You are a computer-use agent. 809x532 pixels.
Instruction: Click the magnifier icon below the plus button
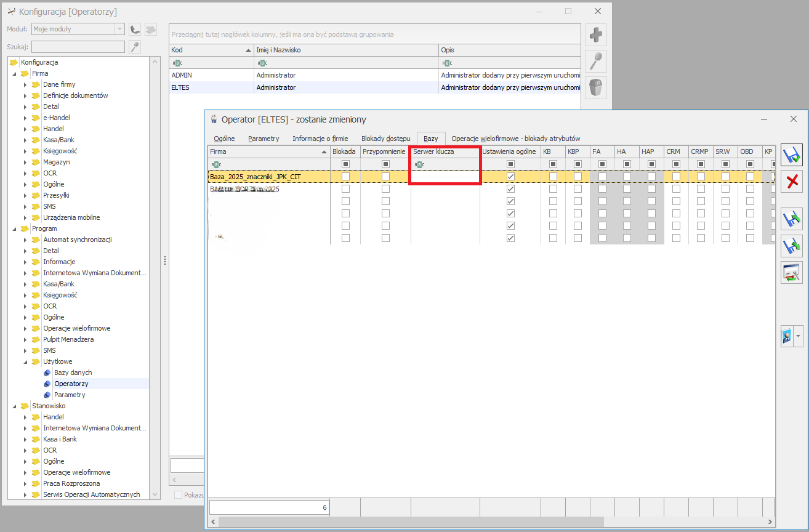(596, 62)
